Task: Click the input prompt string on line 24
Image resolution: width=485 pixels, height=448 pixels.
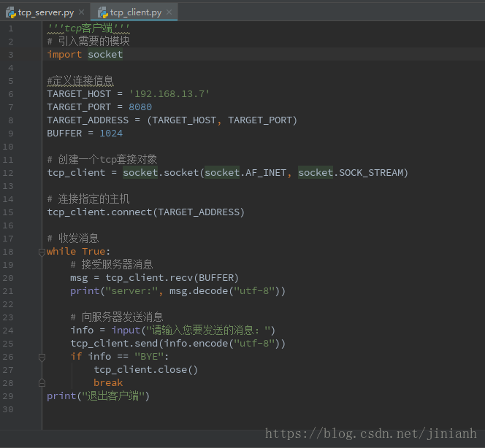Action: coord(206,331)
